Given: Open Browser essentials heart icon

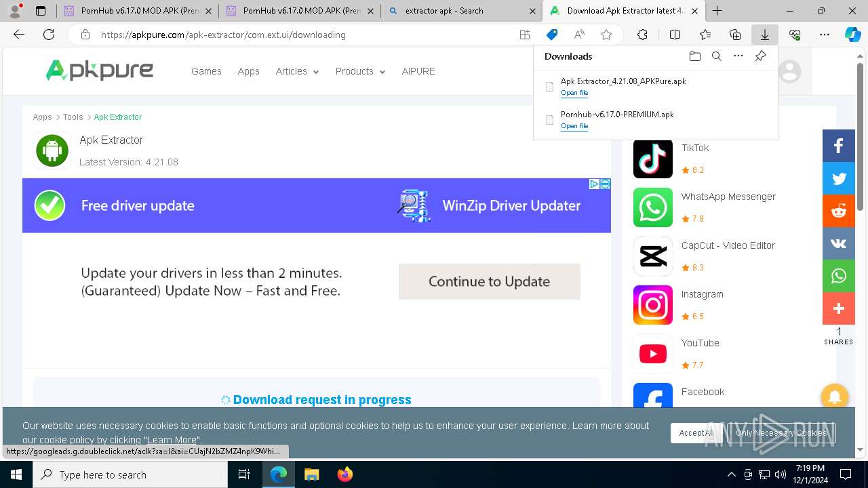Looking at the screenshot, I should [795, 35].
